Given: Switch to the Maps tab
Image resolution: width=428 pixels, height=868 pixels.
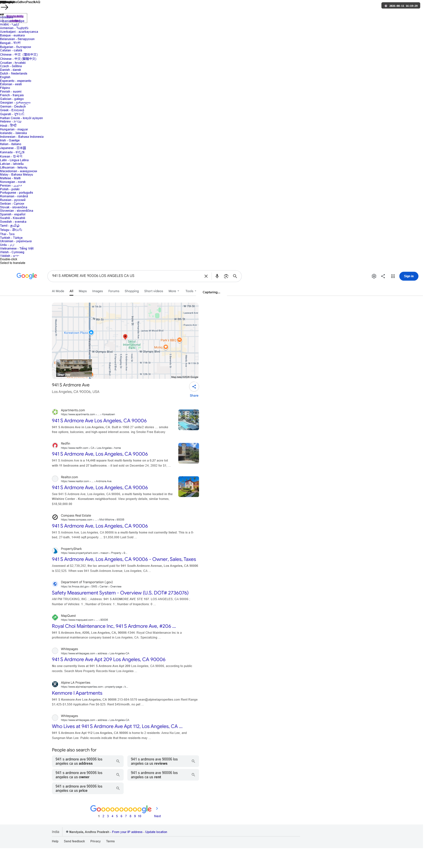Looking at the screenshot, I should pos(82,291).
